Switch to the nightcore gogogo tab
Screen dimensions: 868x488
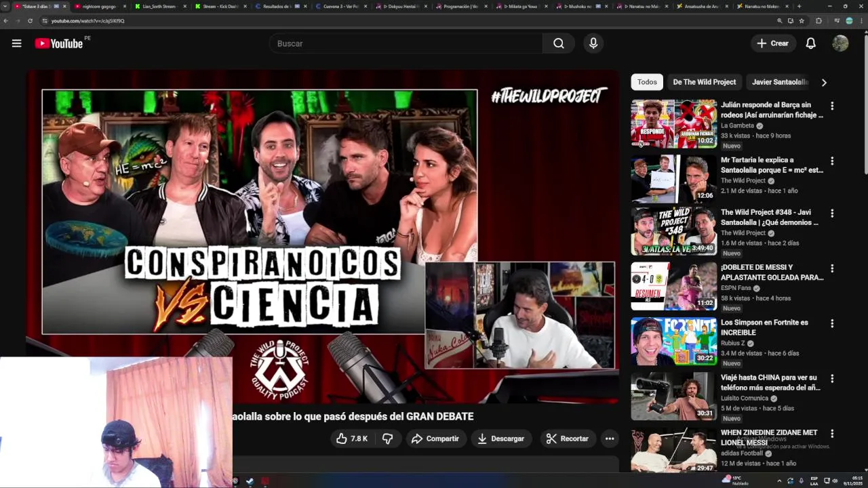coord(100,6)
